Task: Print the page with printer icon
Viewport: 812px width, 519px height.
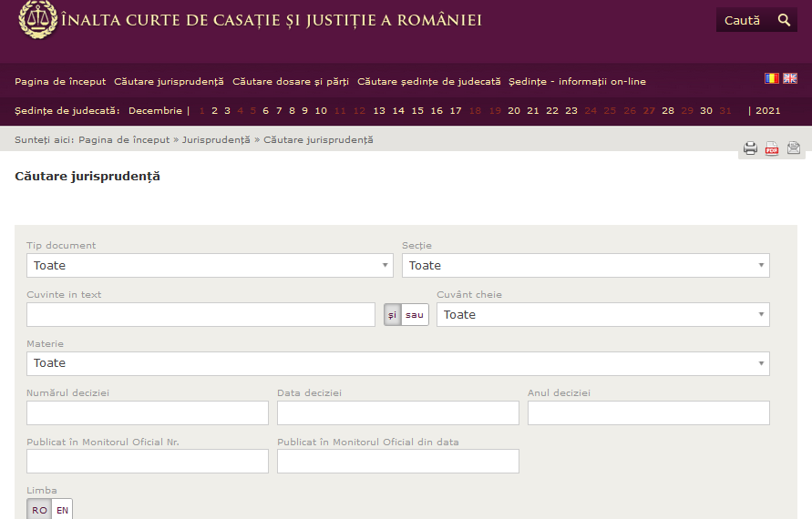Action: (x=750, y=148)
